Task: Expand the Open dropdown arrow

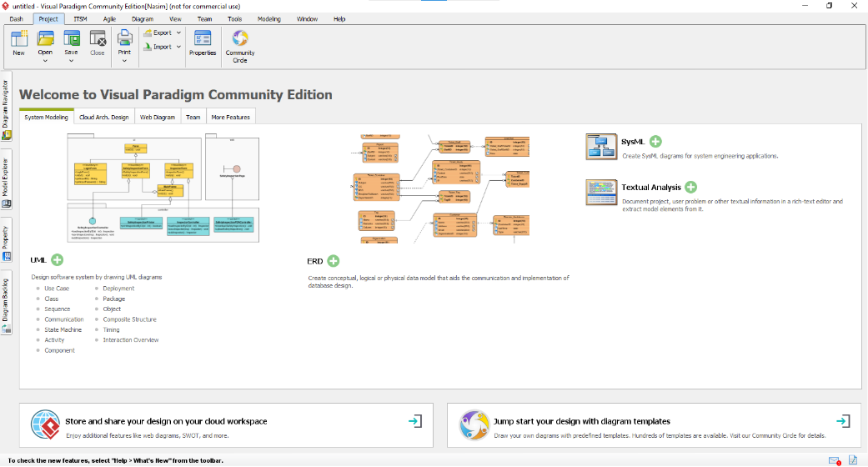Action: coord(45,60)
